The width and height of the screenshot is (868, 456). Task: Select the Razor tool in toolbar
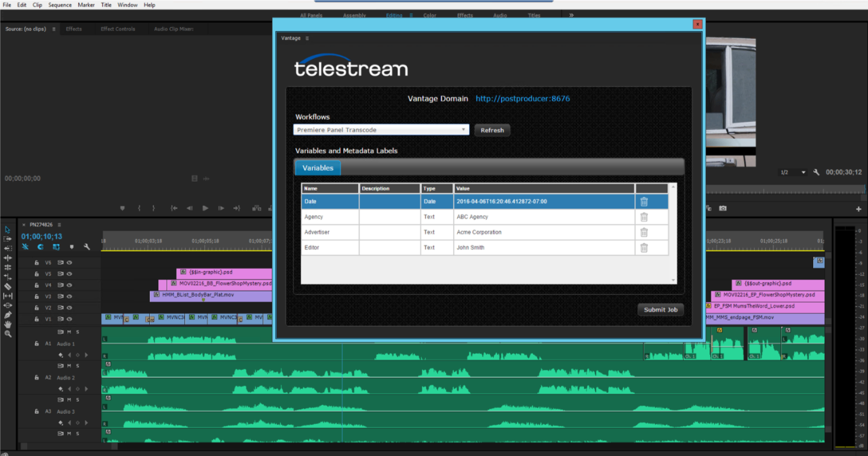coord(7,286)
